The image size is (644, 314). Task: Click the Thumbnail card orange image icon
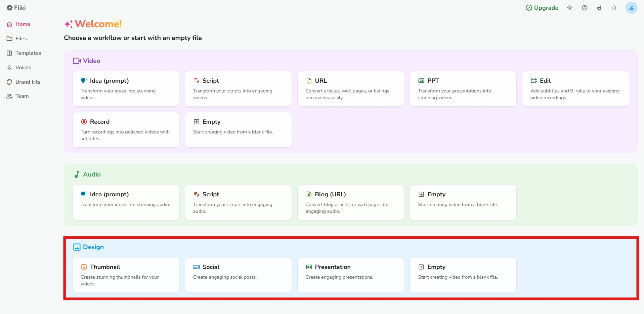click(84, 267)
